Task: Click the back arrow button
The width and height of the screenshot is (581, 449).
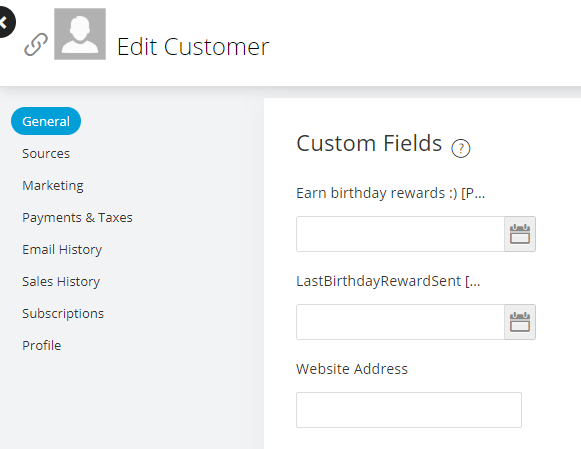Action: pyautogui.click(x=5, y=22)
